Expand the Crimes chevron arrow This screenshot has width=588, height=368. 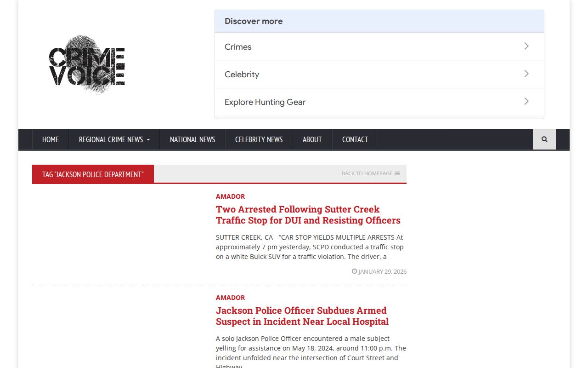(x=526, y=46)
